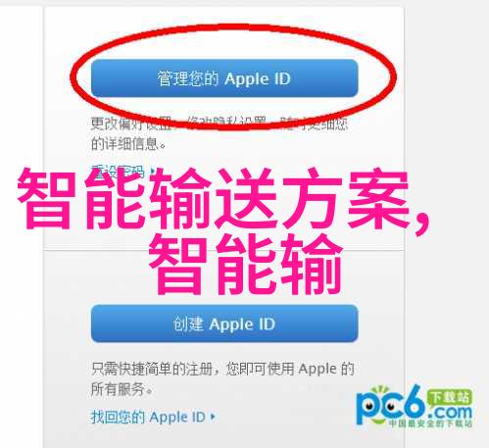Open the 找回您的 Apple ID link
The width and height of the screenshot is (489, 448).
148,417
